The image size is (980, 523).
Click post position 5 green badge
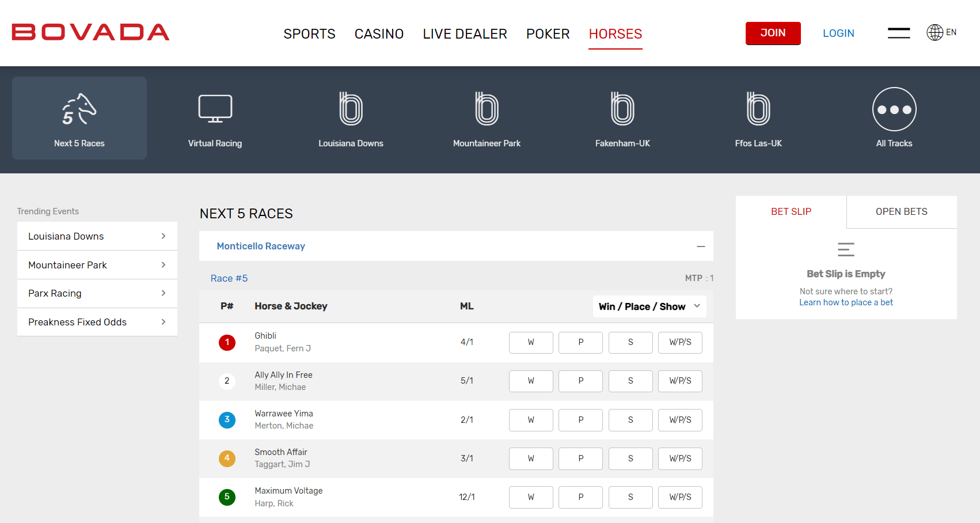point(227,497)
